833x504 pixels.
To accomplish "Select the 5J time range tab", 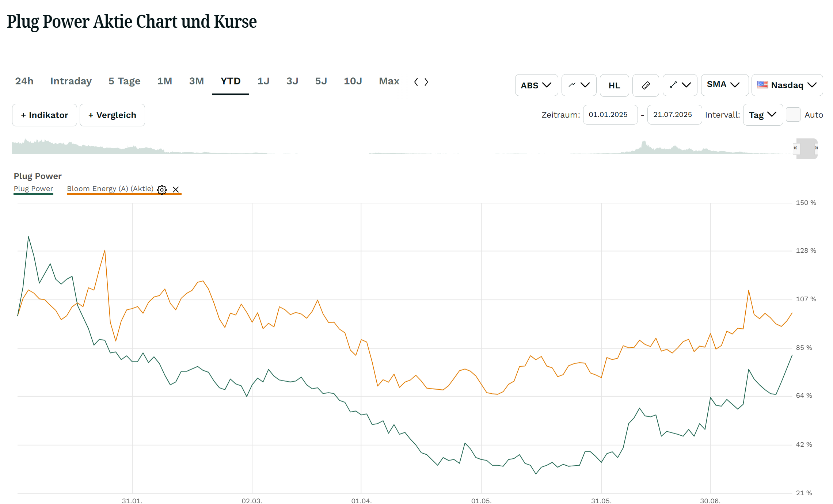I will [x=321, y=81].
